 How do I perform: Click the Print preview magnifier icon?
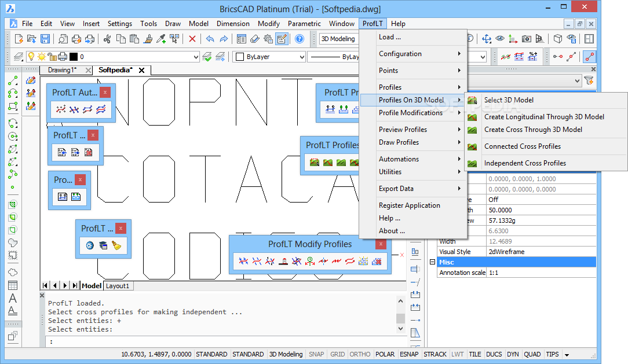pos(63,39)
